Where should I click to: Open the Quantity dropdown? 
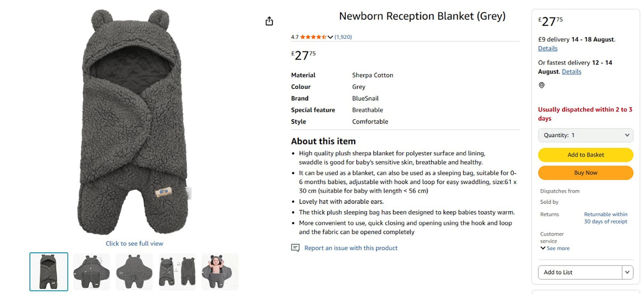click(586, 135)
